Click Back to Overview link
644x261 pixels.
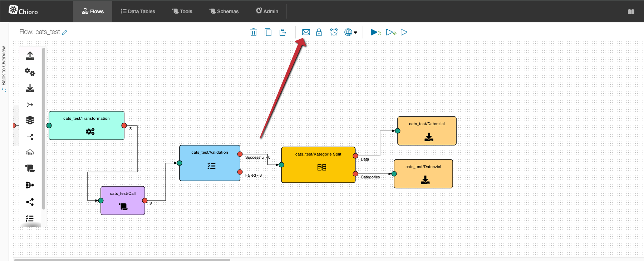[4, 68]
